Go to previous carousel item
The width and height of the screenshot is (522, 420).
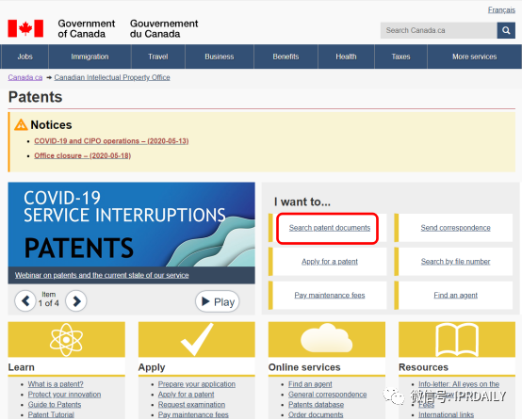point(24,301)
